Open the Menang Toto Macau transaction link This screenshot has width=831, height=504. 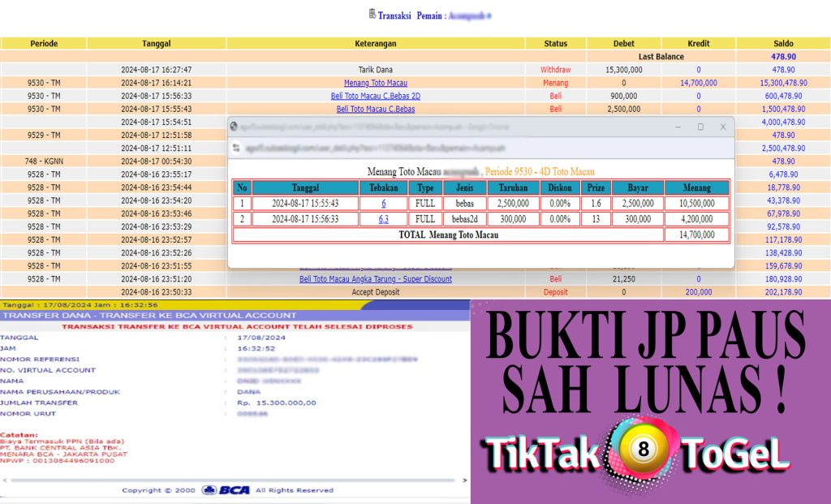375,83
